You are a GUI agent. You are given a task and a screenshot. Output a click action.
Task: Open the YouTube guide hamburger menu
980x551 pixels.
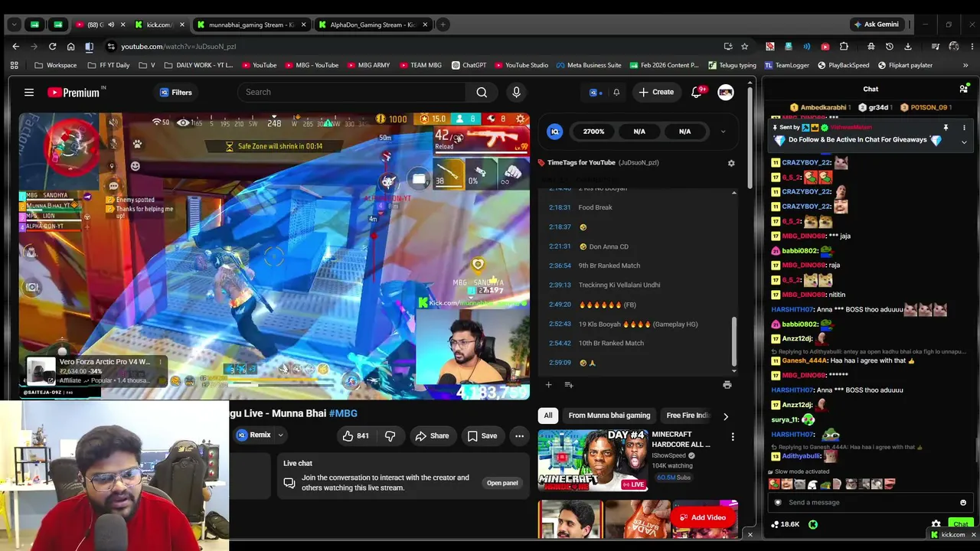[29, 93]
